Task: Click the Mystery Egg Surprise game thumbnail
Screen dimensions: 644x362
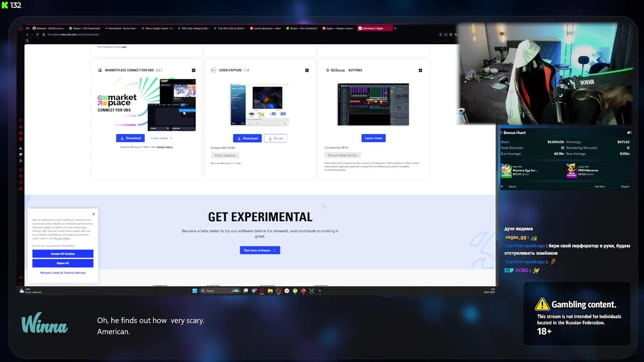Action: pyautogui.click(x=506, y=171)
